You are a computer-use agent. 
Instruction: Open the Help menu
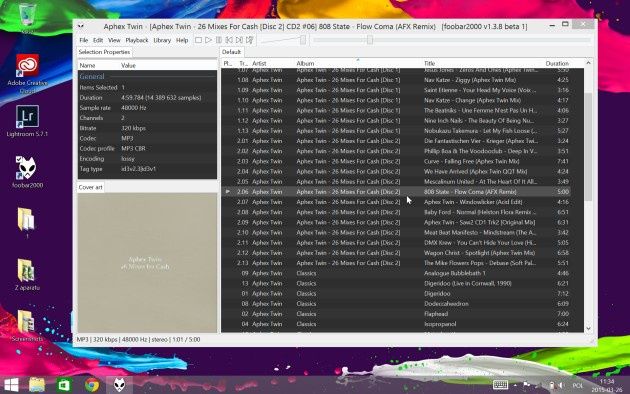tap(182, 40)
